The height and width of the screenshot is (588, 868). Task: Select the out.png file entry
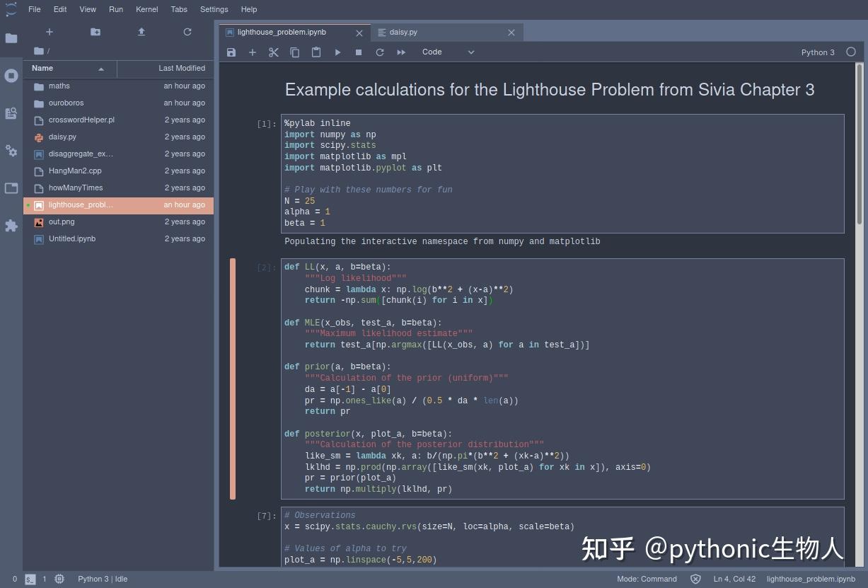coord(62,221)
